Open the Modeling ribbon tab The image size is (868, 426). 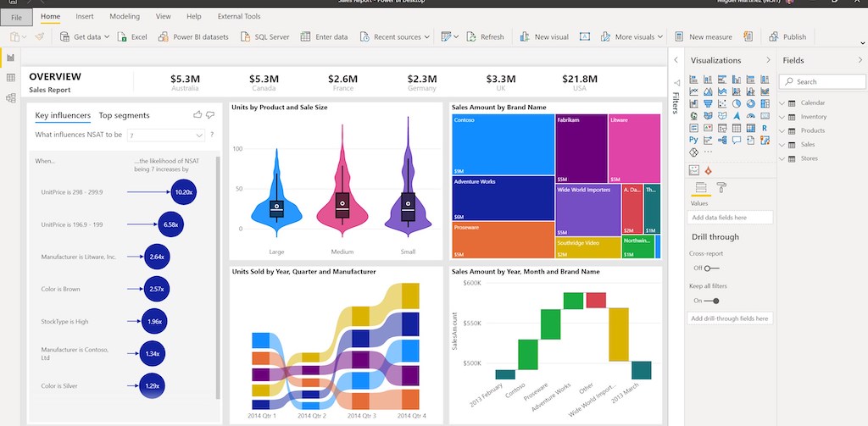coord(125,16)
